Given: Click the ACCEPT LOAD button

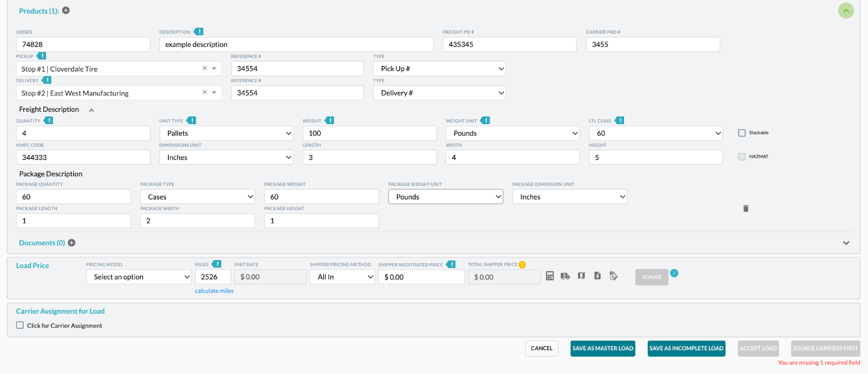Looking at the screenshot, I should (758, 349).
